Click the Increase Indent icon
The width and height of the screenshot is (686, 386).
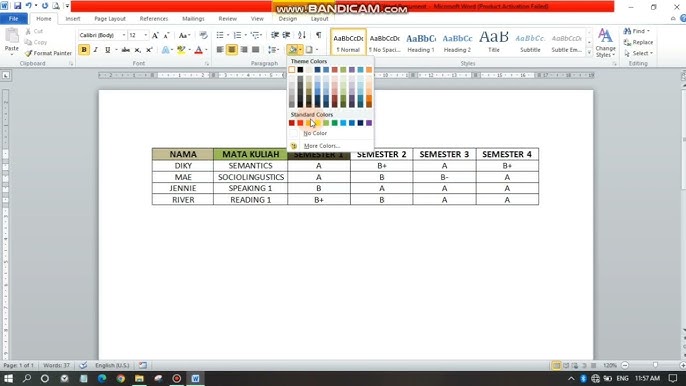click(x=286, y=35)
